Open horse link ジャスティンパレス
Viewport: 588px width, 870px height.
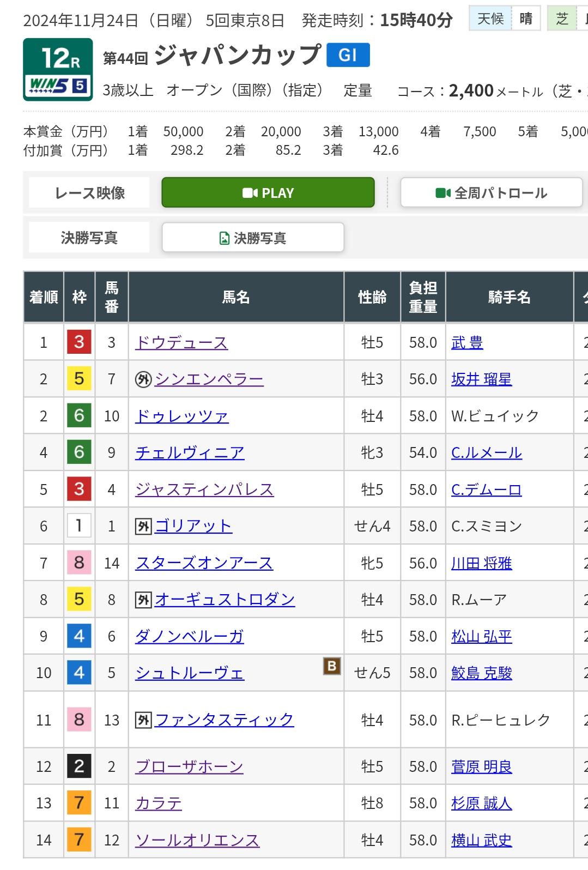(204, 490)
